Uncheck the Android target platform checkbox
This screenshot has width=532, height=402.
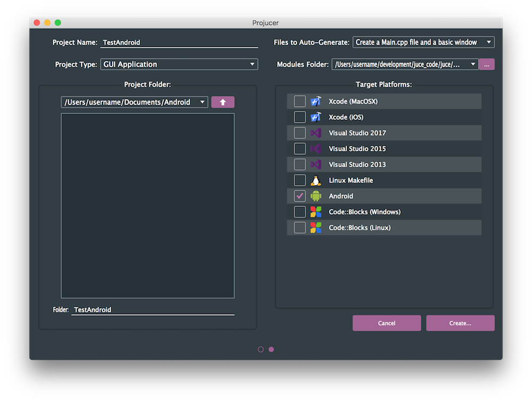tap(300, 196)
